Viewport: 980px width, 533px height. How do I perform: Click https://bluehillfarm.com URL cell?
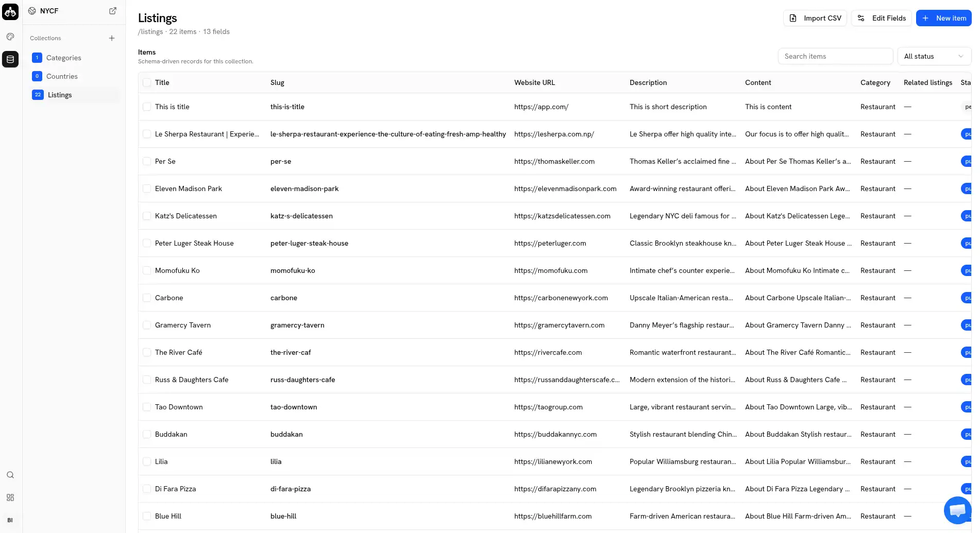(x=553, y=516)
